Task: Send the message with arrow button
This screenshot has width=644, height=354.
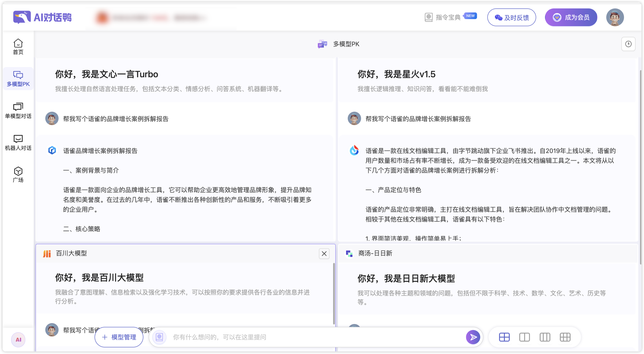Action: [x=473, y=337]
